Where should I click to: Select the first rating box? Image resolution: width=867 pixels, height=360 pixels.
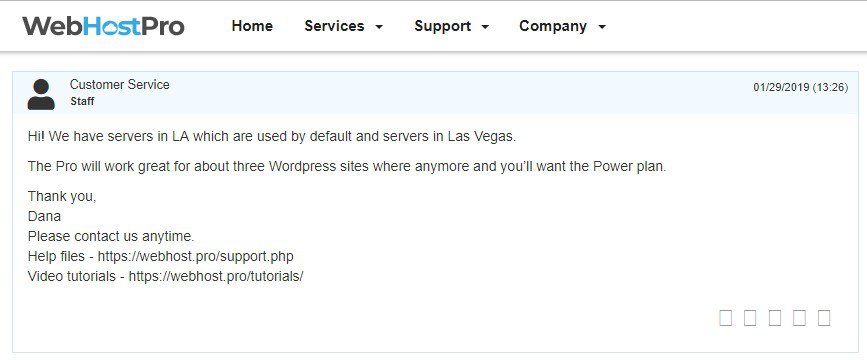click(x=725, y=318)
